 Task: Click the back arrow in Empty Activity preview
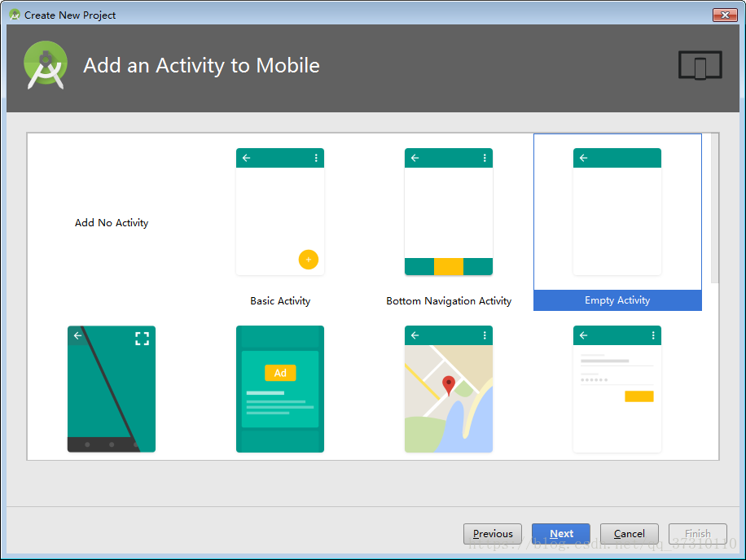[x=583, y=158]
